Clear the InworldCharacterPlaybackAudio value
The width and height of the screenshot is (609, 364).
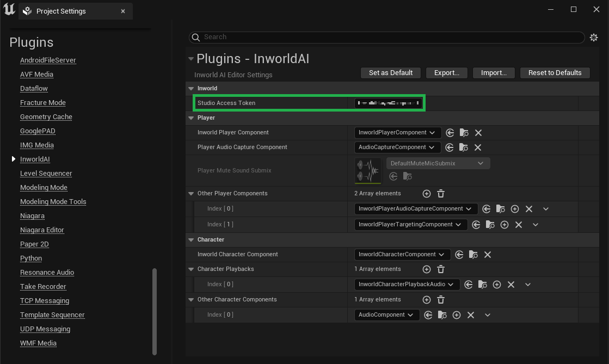pos(511,285)
